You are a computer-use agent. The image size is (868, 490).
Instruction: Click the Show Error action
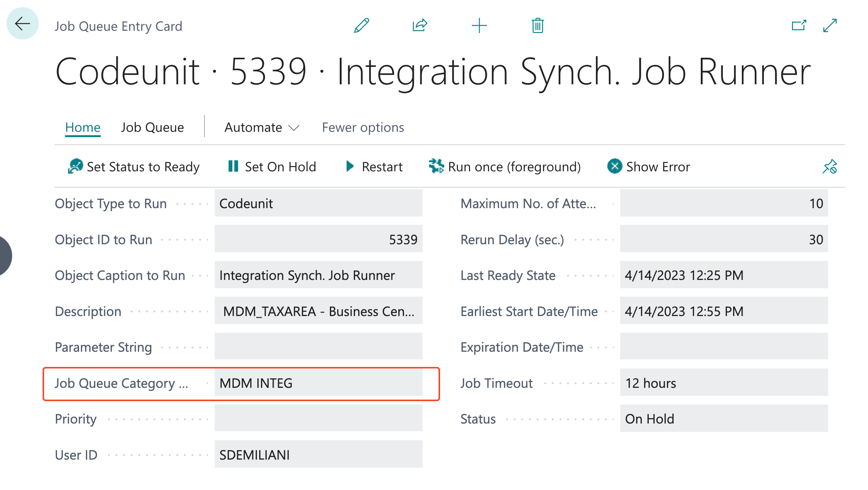649,167
